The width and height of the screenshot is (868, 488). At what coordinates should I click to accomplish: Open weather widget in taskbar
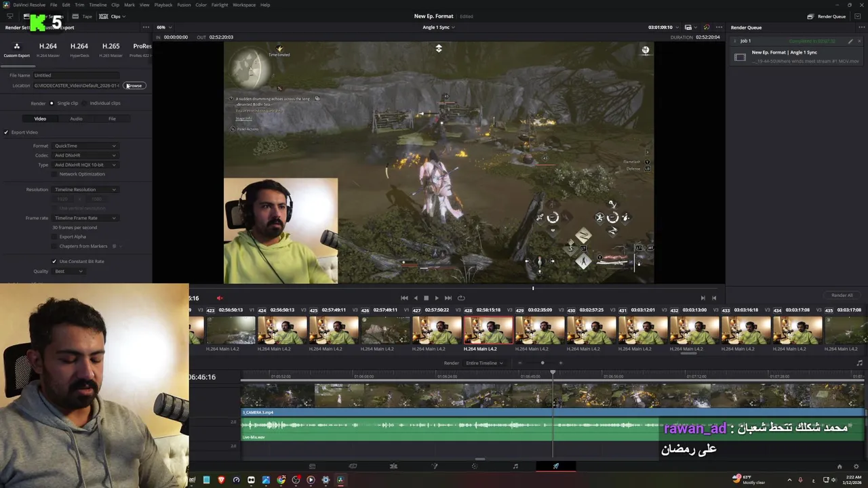(749, 480)
